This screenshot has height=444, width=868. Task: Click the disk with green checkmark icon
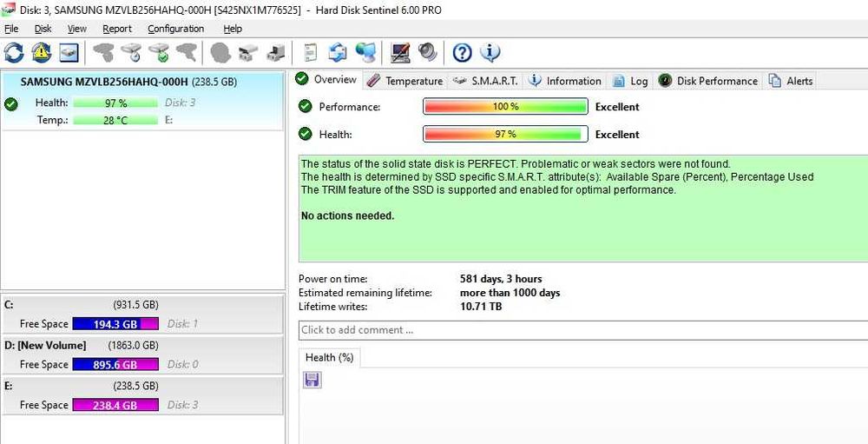pyautogui.click(x=159, y=53)
